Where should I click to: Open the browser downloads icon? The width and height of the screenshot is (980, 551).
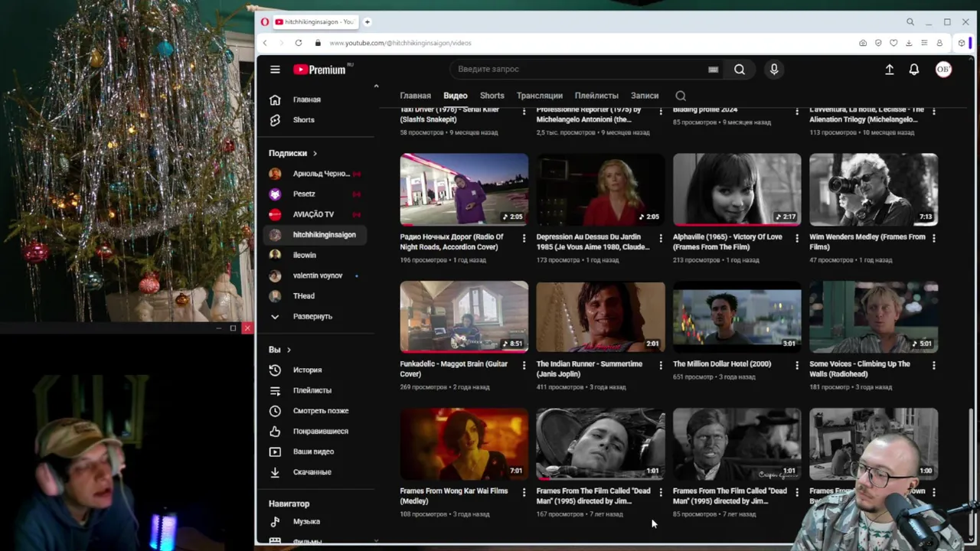[909, 43]
